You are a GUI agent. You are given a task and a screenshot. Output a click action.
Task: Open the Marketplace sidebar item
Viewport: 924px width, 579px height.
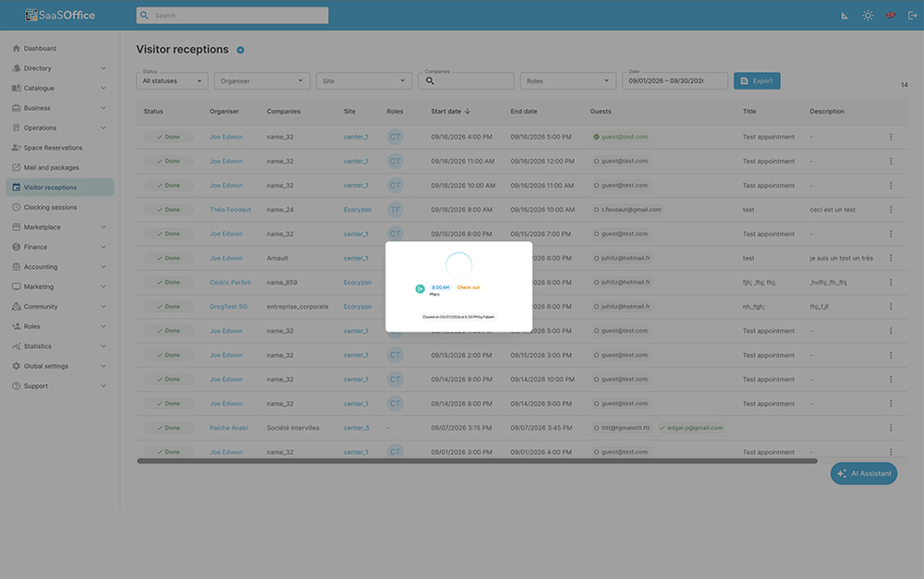[x=59, y=227]
